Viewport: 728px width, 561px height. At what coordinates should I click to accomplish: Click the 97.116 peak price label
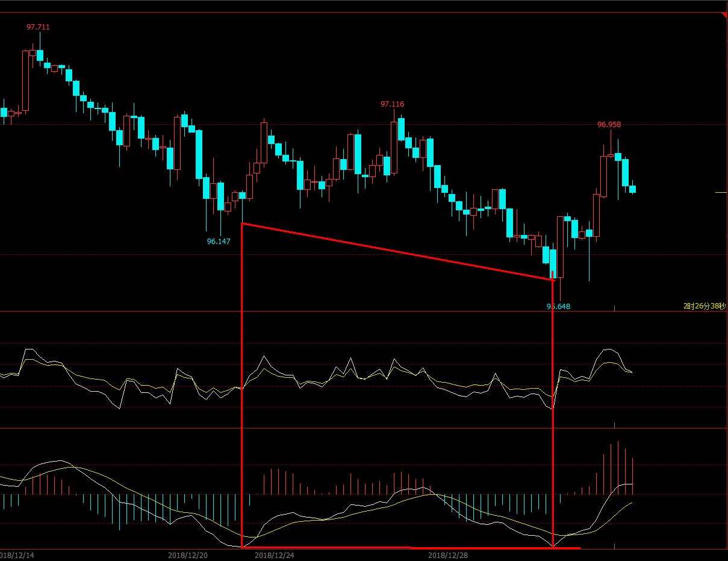pos(392,104)
